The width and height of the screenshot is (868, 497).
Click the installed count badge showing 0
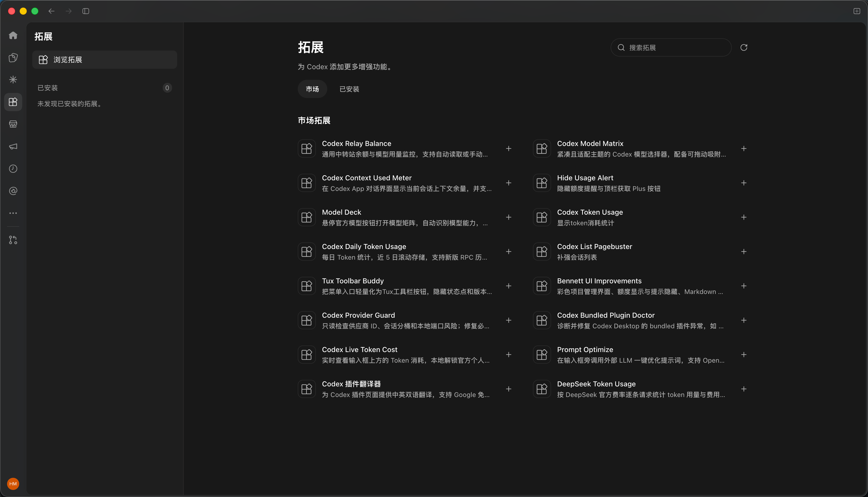[x=167, y=88]
